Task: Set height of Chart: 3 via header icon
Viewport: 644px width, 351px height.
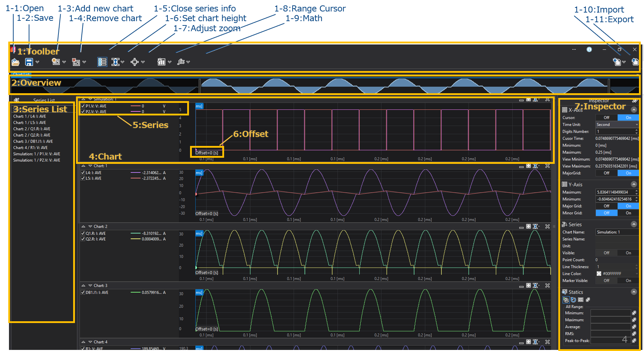Action: click(x=536, y=286)
